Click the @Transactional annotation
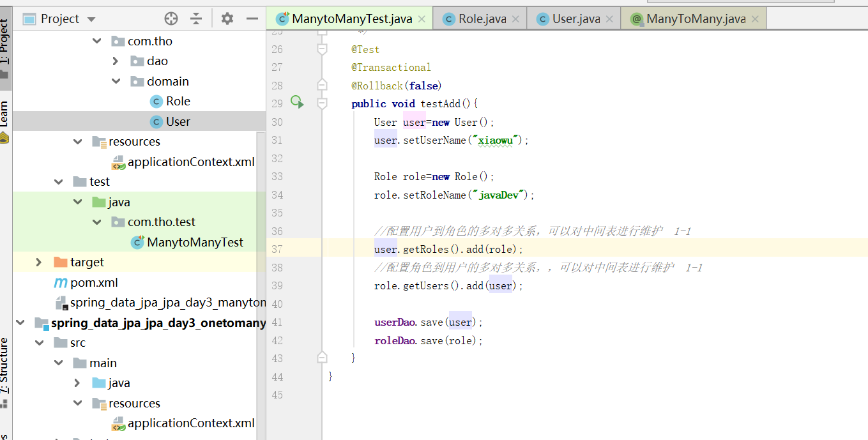This screenshot has width=868, height=440. tap(391, 67)
